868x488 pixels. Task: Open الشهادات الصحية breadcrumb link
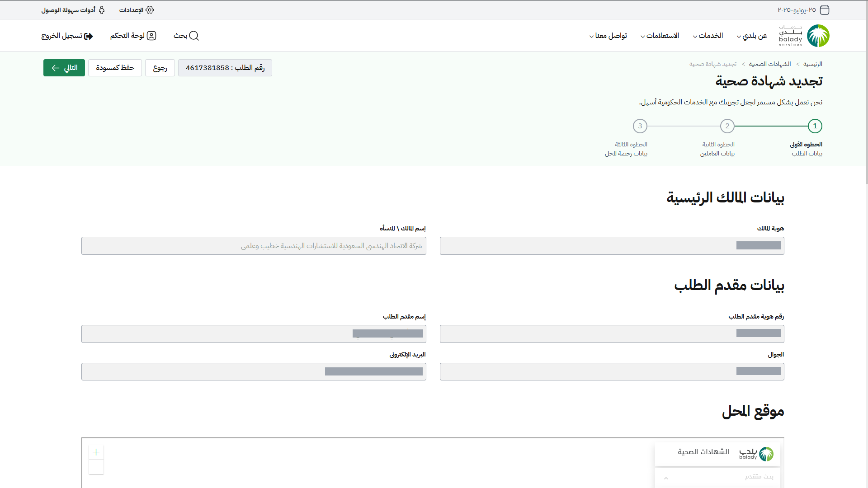770,64
